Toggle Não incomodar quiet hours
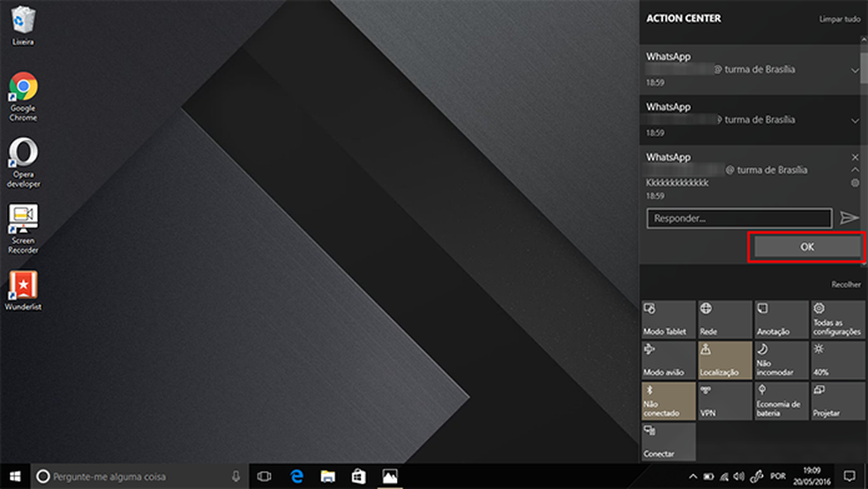Viewport: 868px width, 489px height. point(781,360)
